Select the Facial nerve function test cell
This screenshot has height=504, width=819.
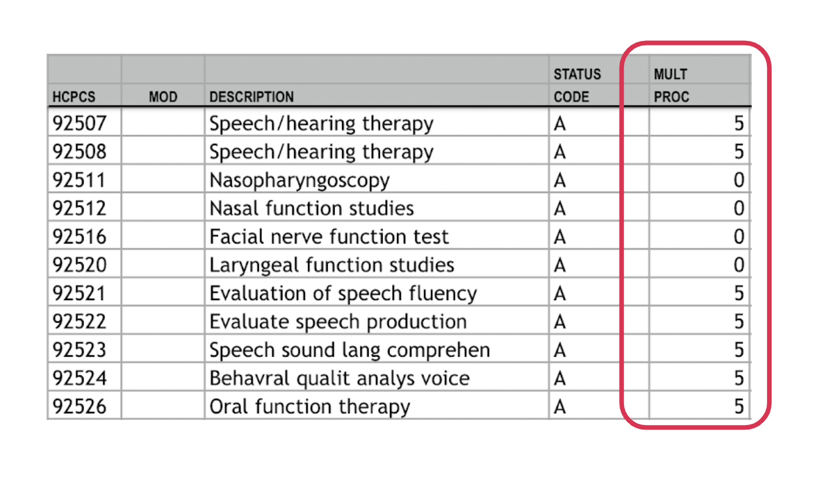(x=376, y=236)
